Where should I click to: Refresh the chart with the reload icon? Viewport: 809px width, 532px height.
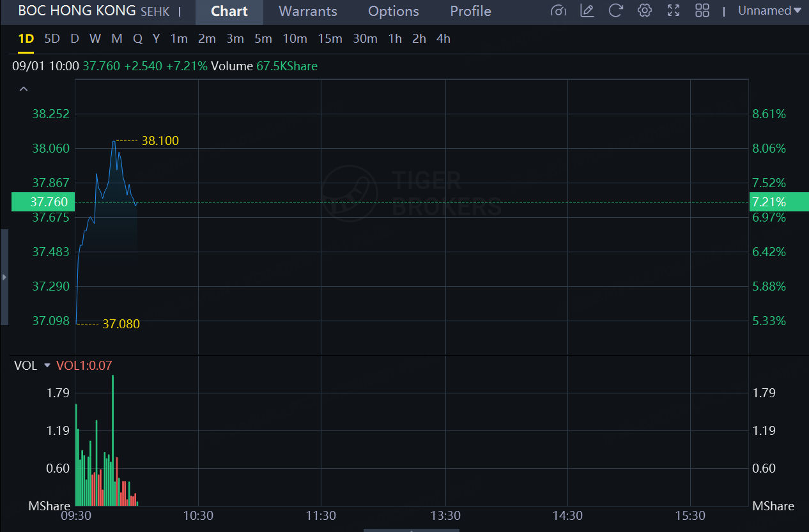tap(616, 11)
